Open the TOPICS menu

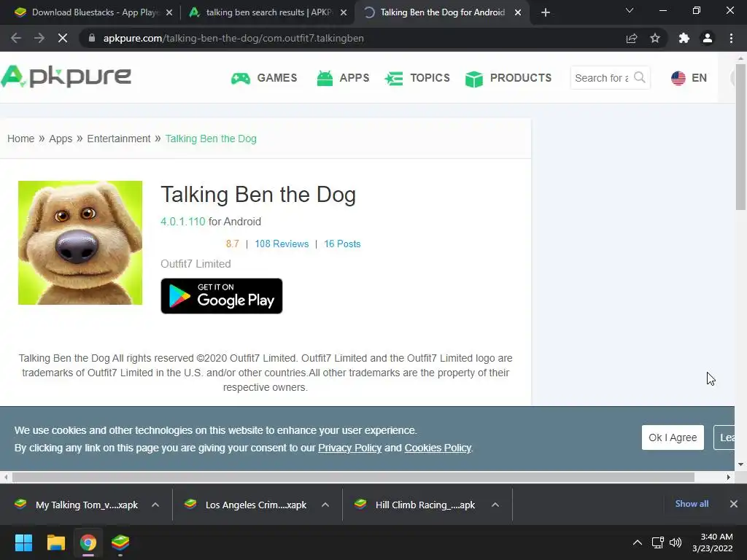click(417, 77)
